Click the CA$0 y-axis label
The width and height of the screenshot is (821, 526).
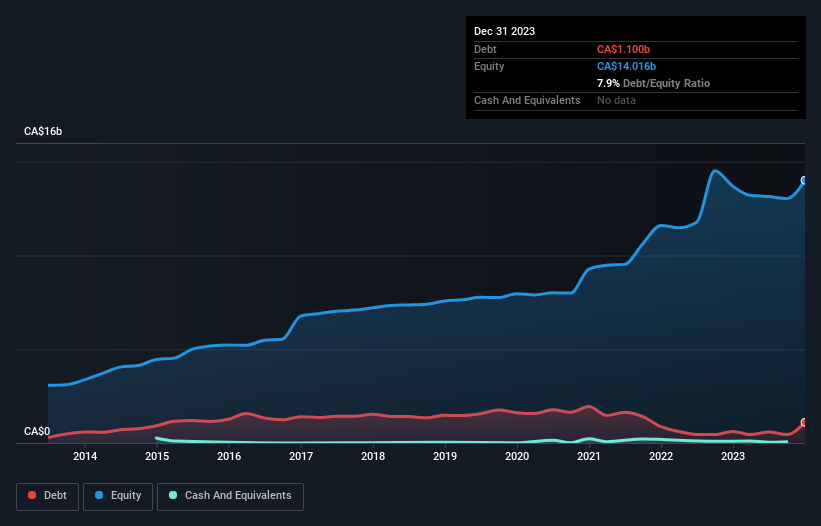coord(37,431)
